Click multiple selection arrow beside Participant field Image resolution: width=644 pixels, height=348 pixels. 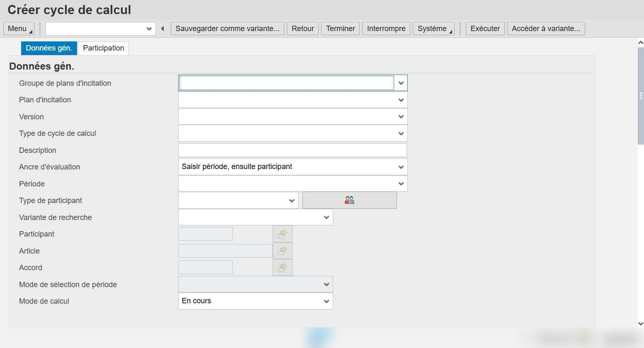[x=282, y=234]
